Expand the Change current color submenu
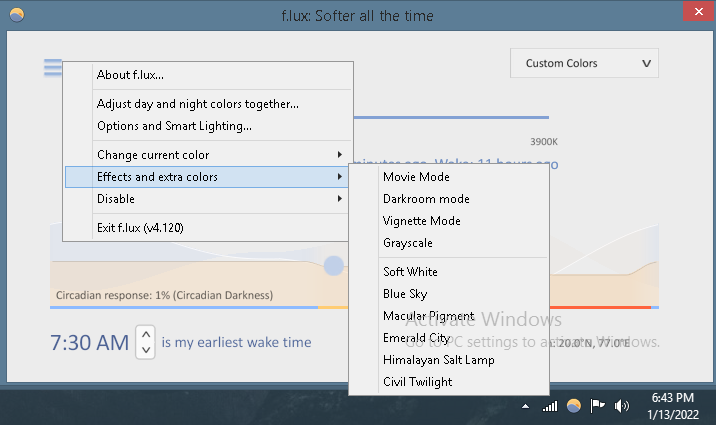 (x=207, y=155)
